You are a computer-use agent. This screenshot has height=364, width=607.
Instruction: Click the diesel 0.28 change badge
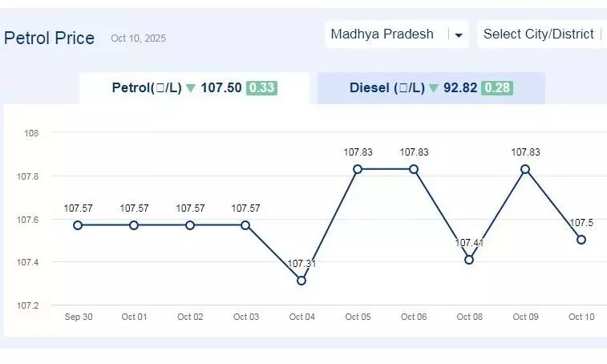click(496, 88)
